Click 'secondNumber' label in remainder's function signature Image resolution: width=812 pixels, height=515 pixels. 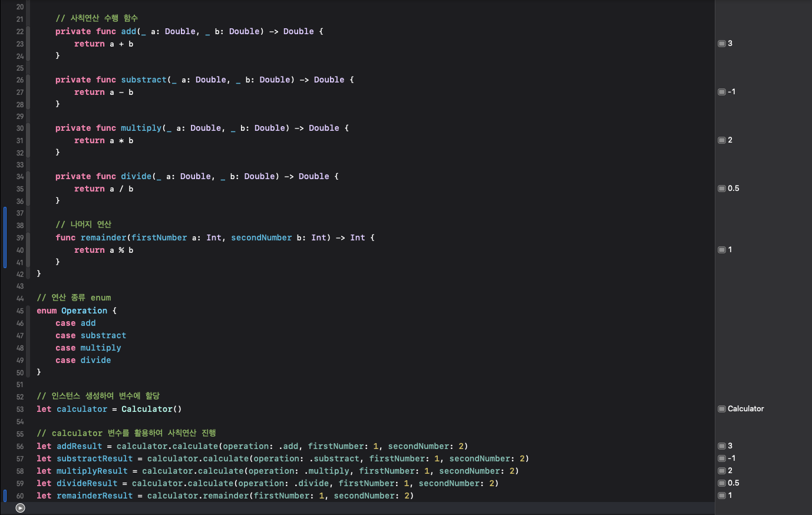coord(262,237)
